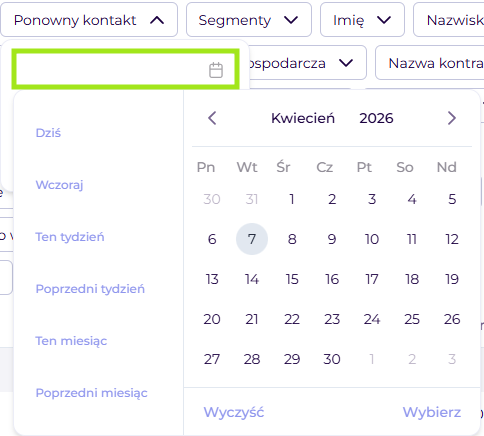Focus the empty date input field
The image size is (484, 436).
[x=126, y=69]
